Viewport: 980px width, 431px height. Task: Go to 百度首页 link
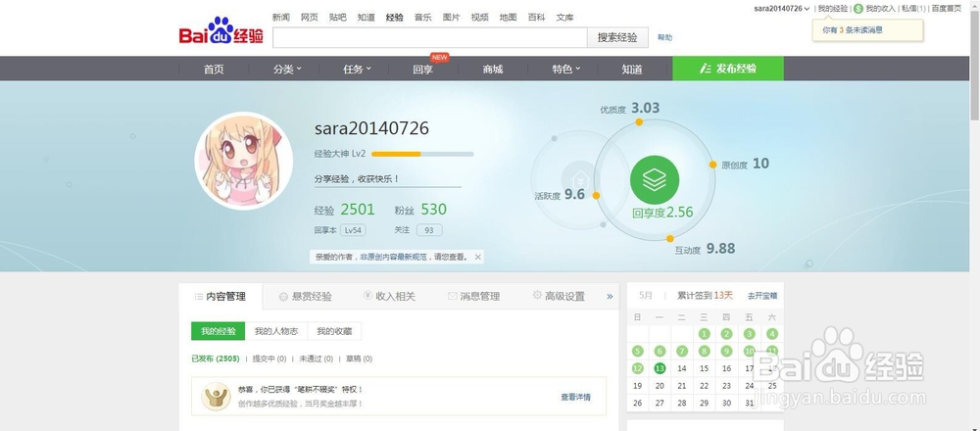(947, 9)
